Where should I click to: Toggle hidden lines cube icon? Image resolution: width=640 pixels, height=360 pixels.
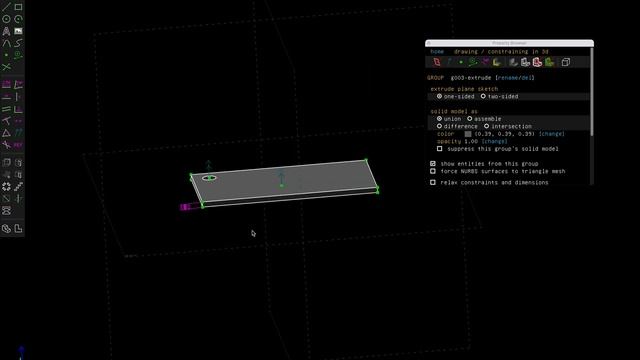[566, 62]
